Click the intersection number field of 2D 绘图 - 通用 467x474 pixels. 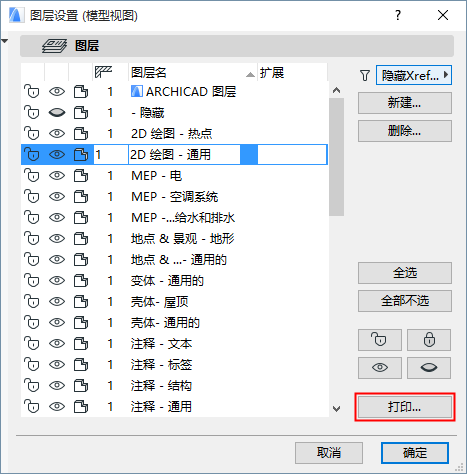tap(111, 155)
